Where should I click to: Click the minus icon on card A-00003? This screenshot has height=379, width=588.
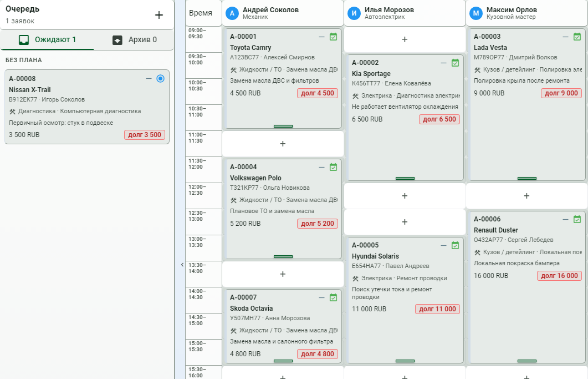pos(565,37)
